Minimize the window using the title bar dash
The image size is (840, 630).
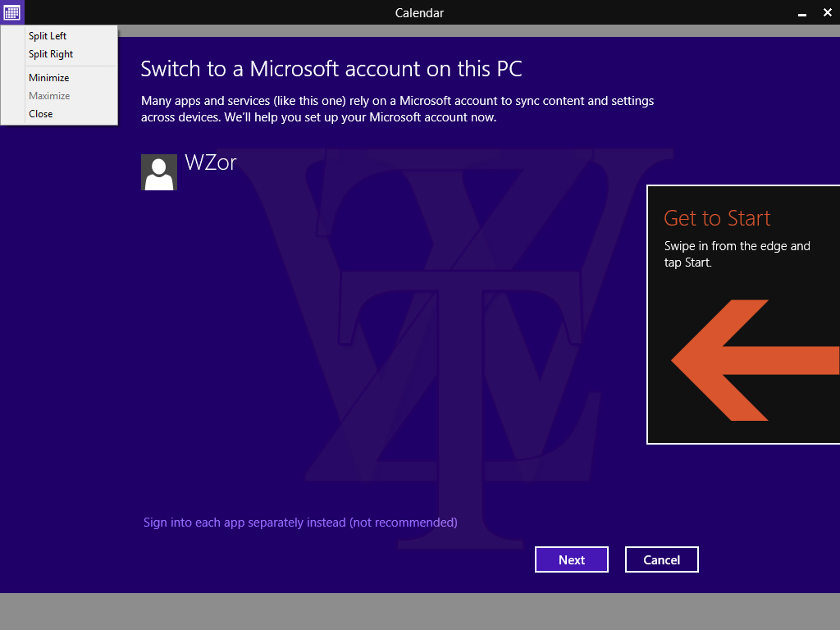(x=801, y=13)
